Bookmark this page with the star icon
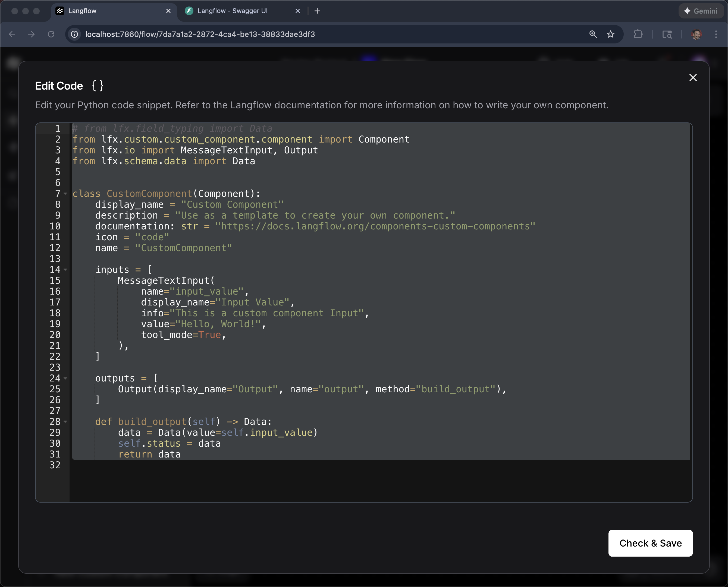 tap(611, 34)
